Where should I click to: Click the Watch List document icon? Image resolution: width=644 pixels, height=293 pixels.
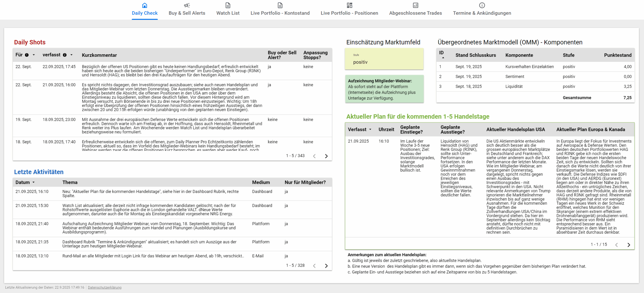228,5
